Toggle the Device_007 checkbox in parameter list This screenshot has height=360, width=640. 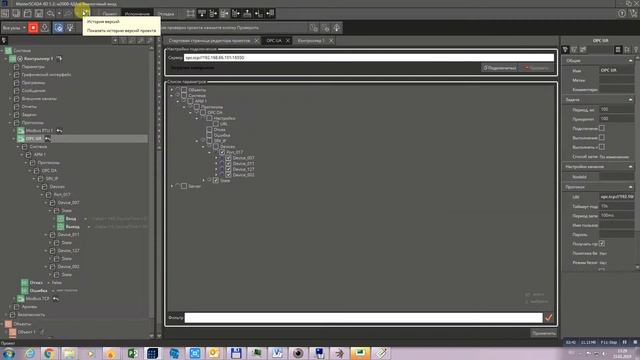click(x=228, y=158)
